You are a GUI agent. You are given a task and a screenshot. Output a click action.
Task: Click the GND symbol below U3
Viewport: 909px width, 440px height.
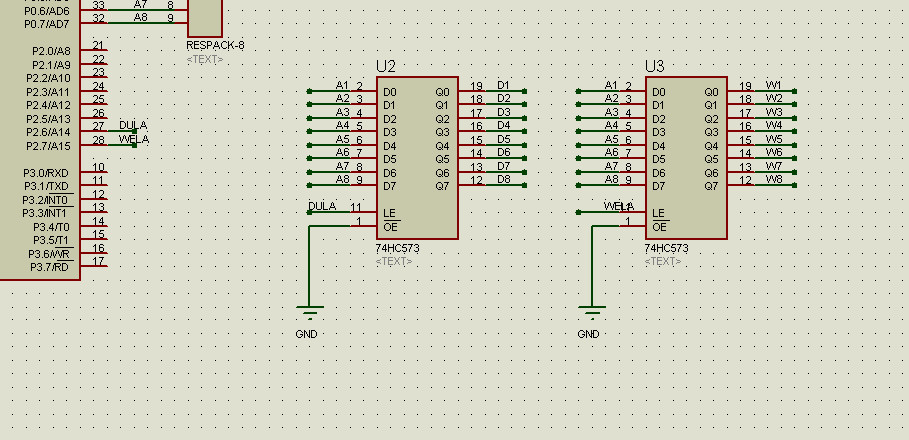tap(591, 313)
